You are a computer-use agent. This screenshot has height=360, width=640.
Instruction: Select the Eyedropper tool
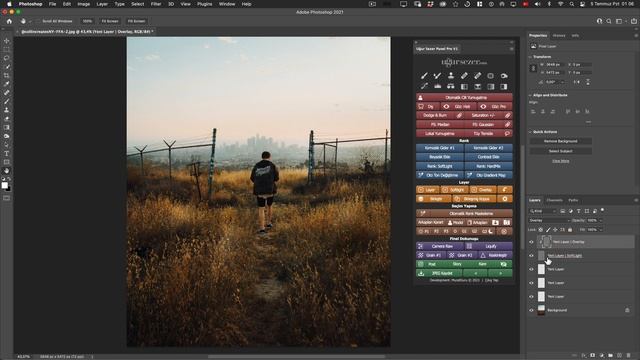tap(7, 84)
